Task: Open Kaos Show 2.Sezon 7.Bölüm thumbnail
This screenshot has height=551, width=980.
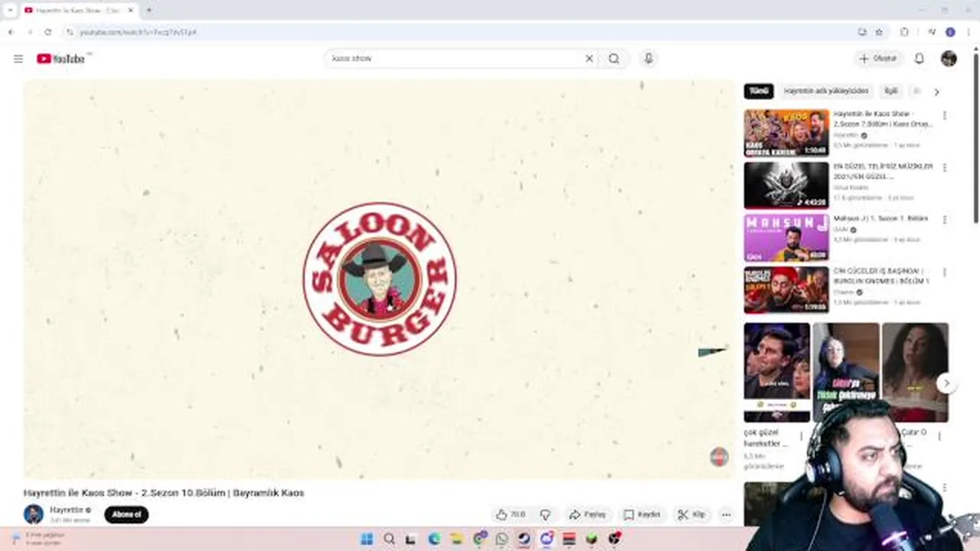Action: (786, 133)
